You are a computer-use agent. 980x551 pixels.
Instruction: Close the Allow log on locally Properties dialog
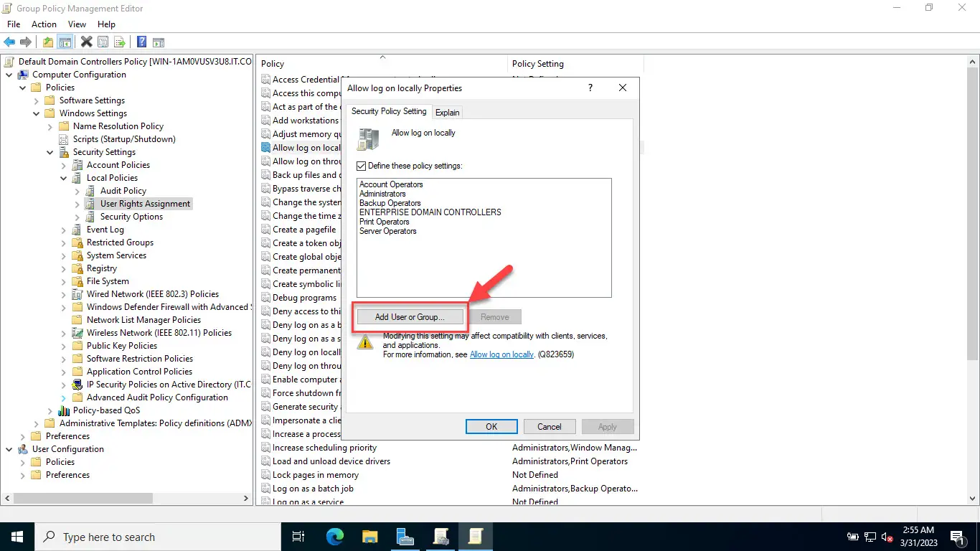[x=623, y=88]
